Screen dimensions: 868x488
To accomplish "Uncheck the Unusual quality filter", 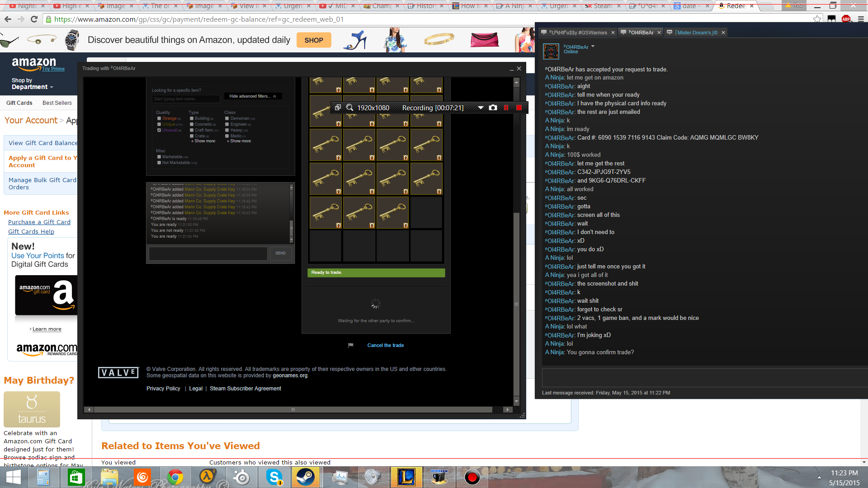I will click(159, 130).
